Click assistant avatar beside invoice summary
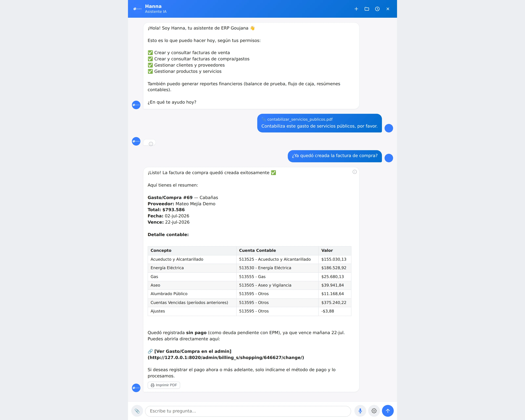This screenshot has width=525, height=420. tap(136, 388)
